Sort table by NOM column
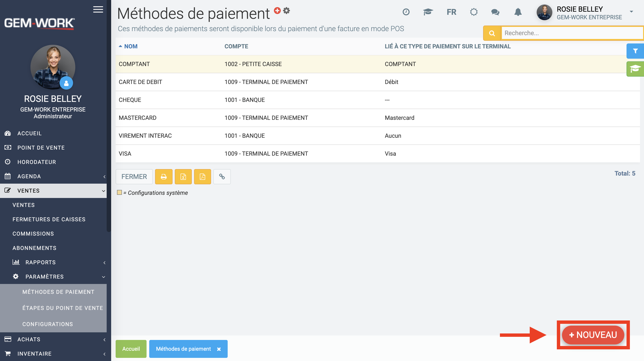Viewport: 644px width, 361px height. (130, 46)
